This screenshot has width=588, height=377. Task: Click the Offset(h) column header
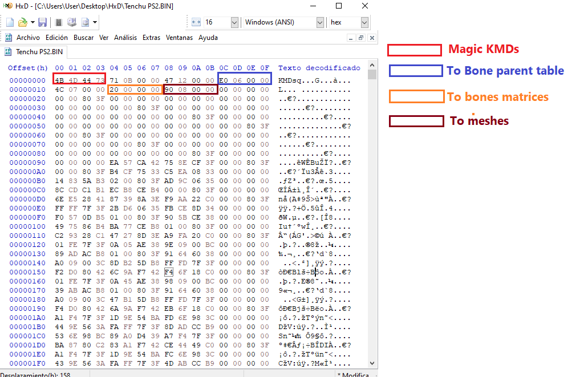pos(28,68)
